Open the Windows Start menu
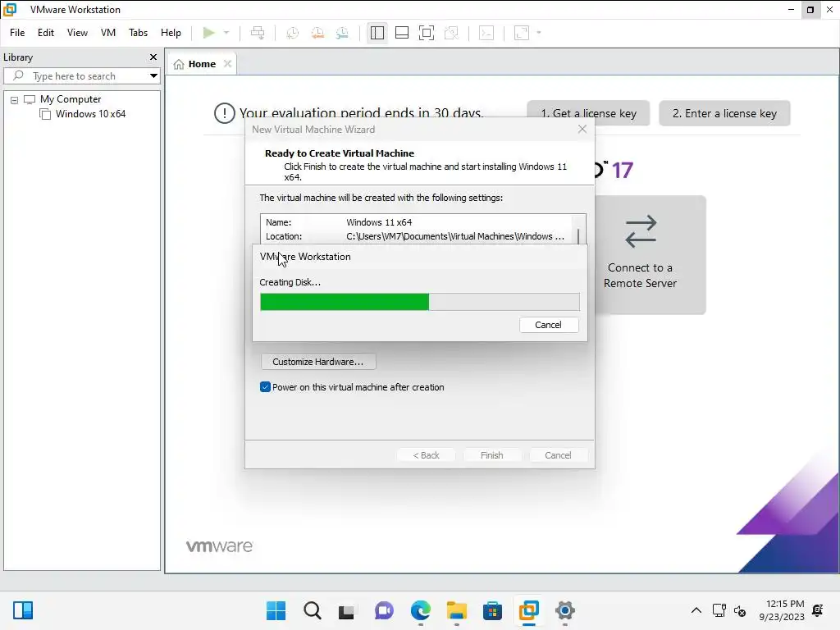 click(276, 610)
